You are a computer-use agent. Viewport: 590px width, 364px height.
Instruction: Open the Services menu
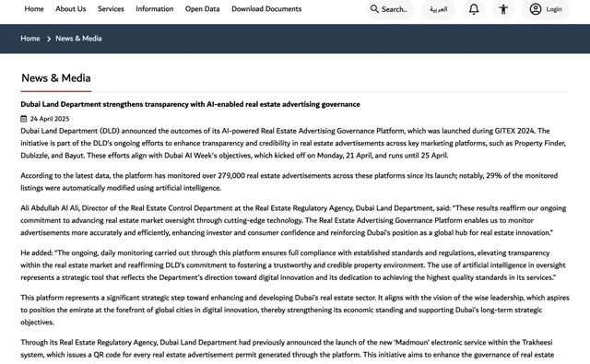111,8
